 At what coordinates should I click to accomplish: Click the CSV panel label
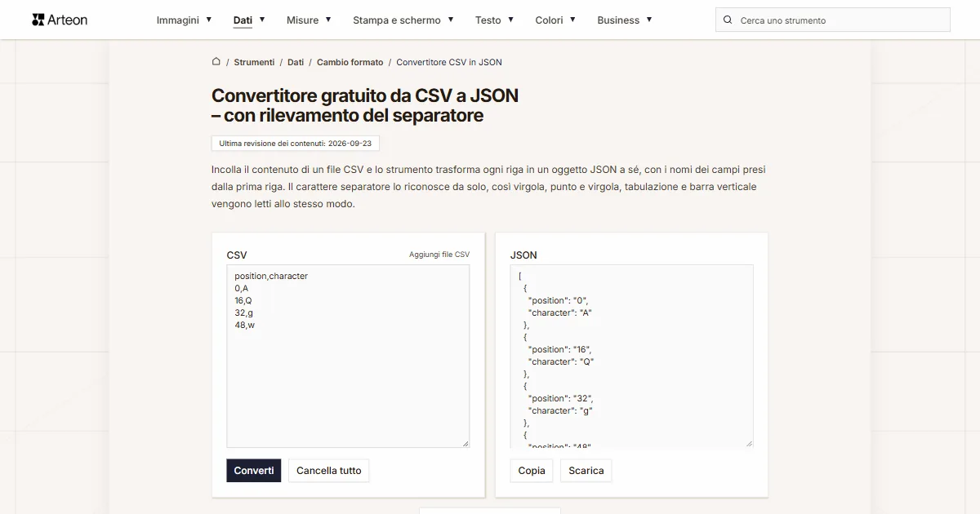tap(237, 255)
